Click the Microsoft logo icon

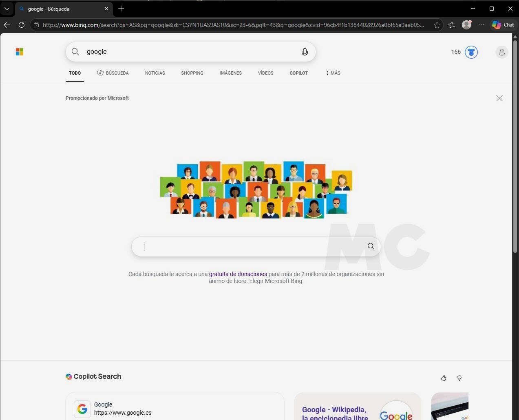coord(20,52)
